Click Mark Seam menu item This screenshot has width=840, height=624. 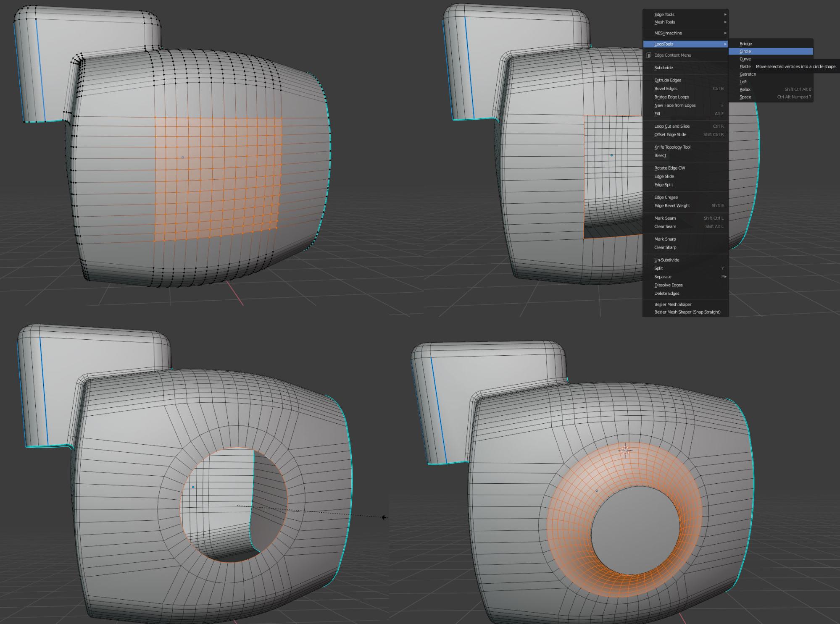point(665,218)
